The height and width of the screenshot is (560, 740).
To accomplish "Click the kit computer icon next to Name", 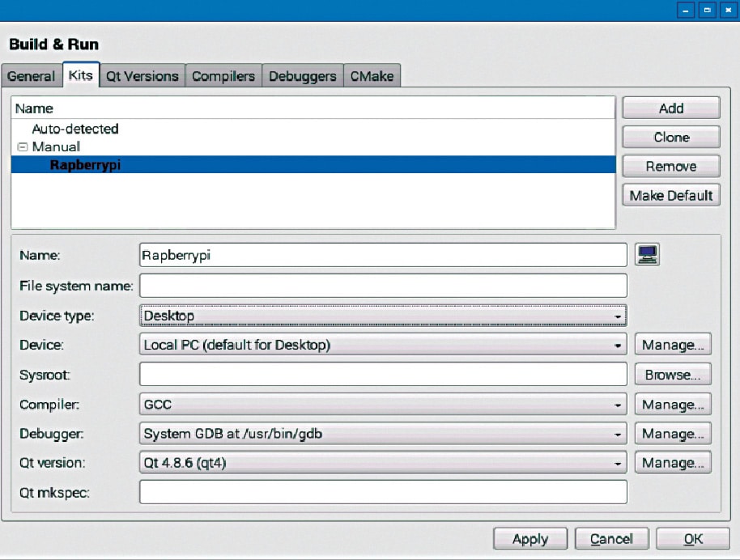I will point(648,255).
